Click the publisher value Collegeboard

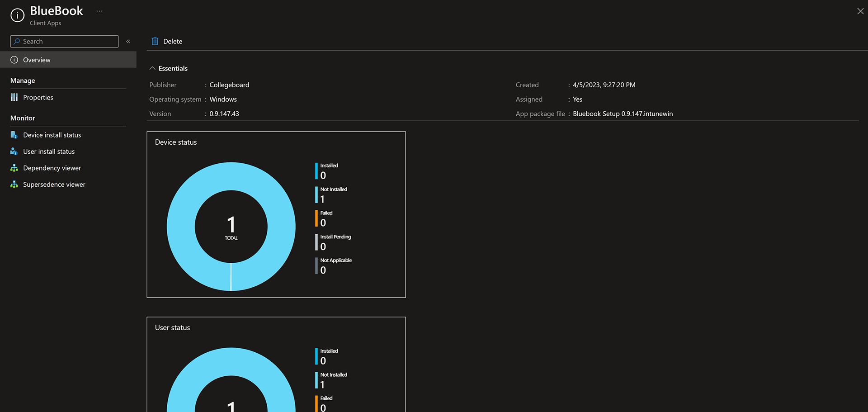point(229,85)
